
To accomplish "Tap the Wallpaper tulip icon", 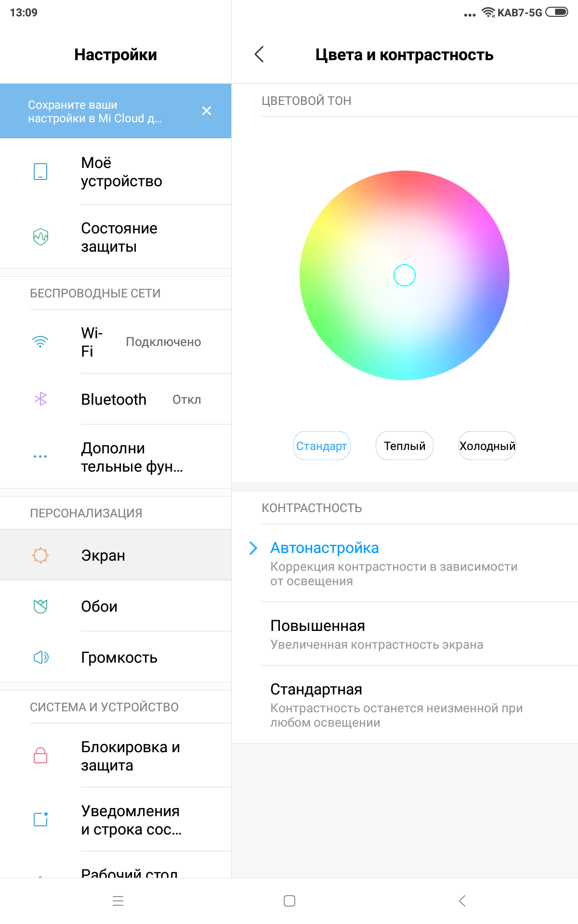I will (40, 606).
